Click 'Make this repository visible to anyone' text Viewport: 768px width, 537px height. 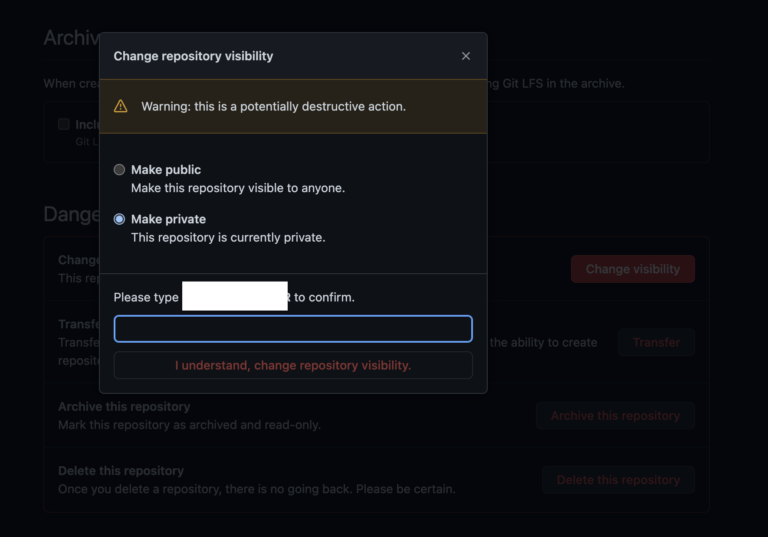pyautogui.click(x=238, y=188)
